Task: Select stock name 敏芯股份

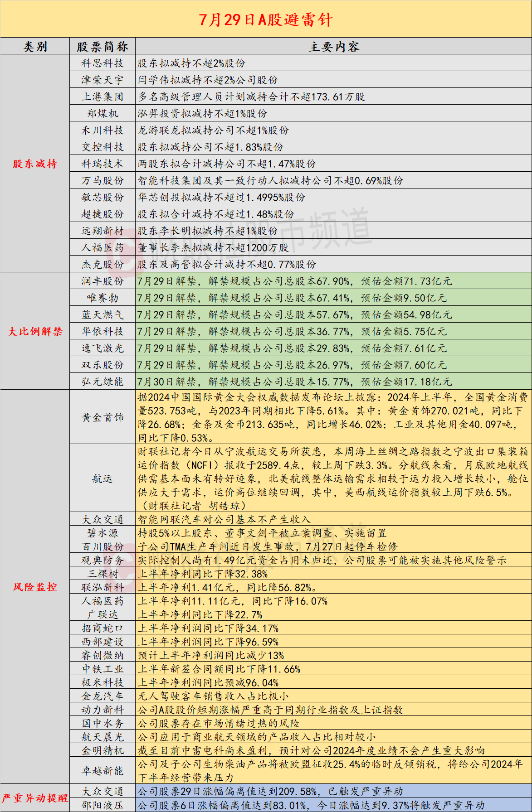Action: click(102, 198)
